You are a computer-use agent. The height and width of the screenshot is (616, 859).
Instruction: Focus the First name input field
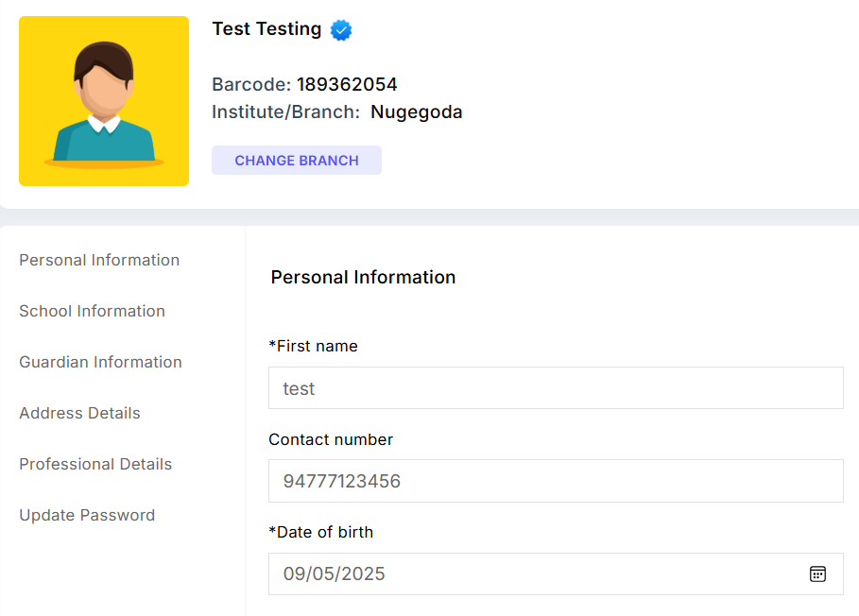click(x=555, y=388)
